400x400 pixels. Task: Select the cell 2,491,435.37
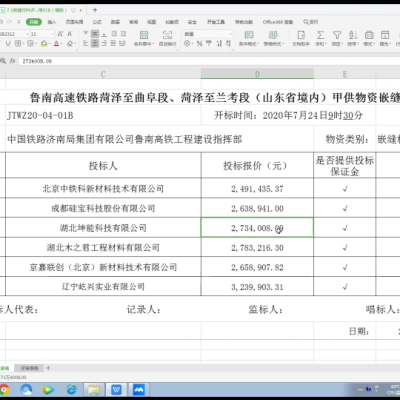pyautogui.click(x=257, y=189)
